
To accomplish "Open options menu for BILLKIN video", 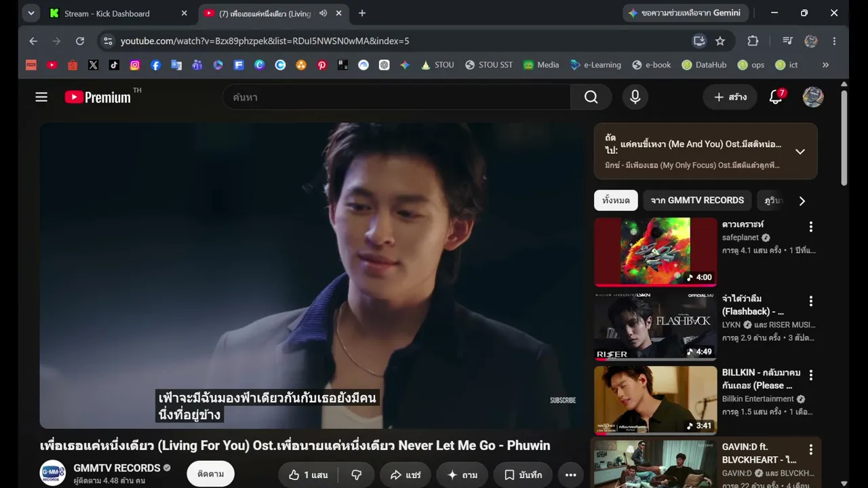I will (810, 375).
